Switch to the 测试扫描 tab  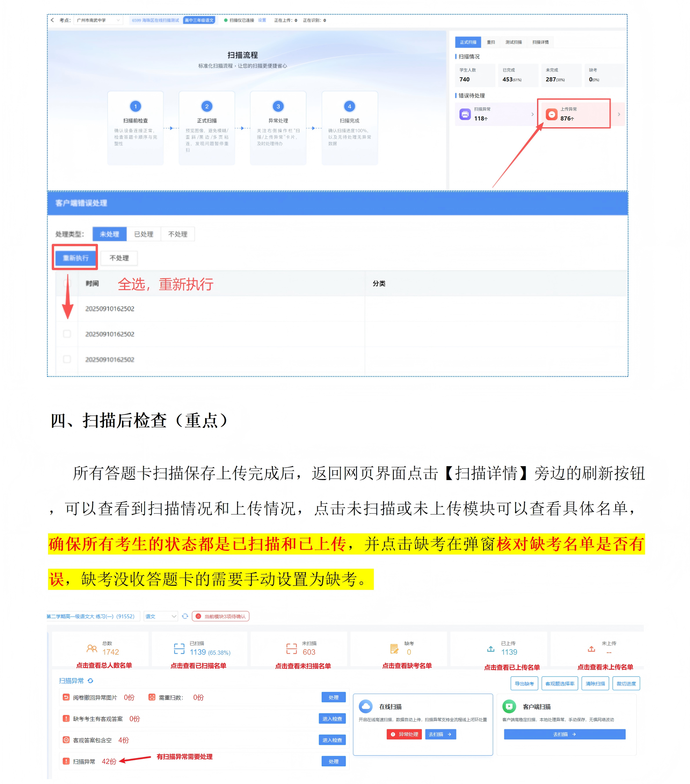tap(513, 43)
